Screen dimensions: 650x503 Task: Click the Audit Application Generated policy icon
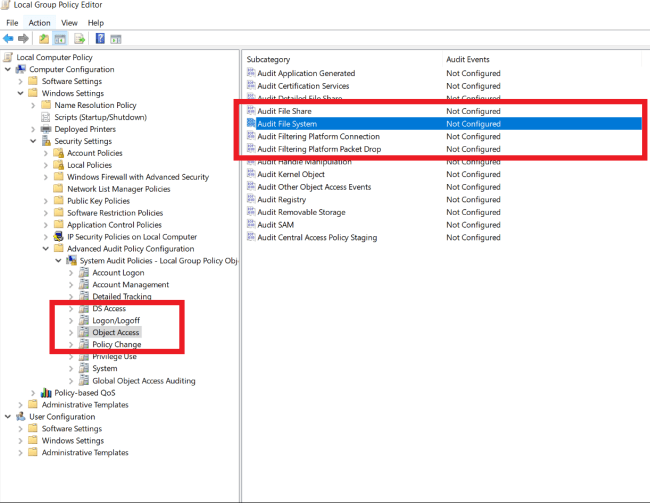point(251,73)
